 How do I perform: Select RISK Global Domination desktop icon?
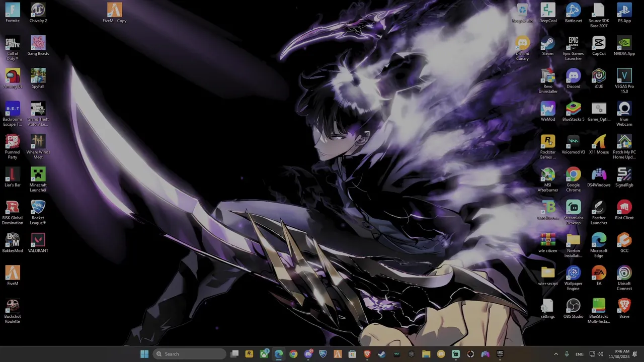pyautogui.click(x=13, y=212)
